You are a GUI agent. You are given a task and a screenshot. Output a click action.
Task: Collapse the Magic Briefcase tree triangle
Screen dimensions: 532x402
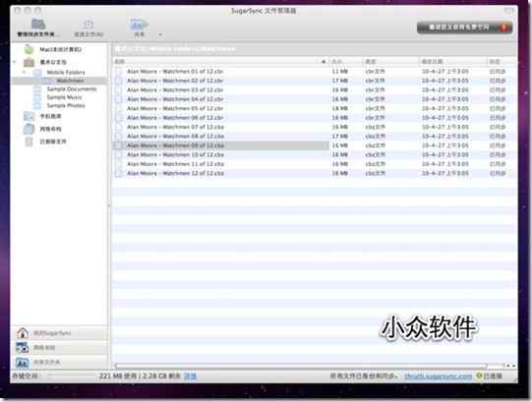[x=14, y=62]
